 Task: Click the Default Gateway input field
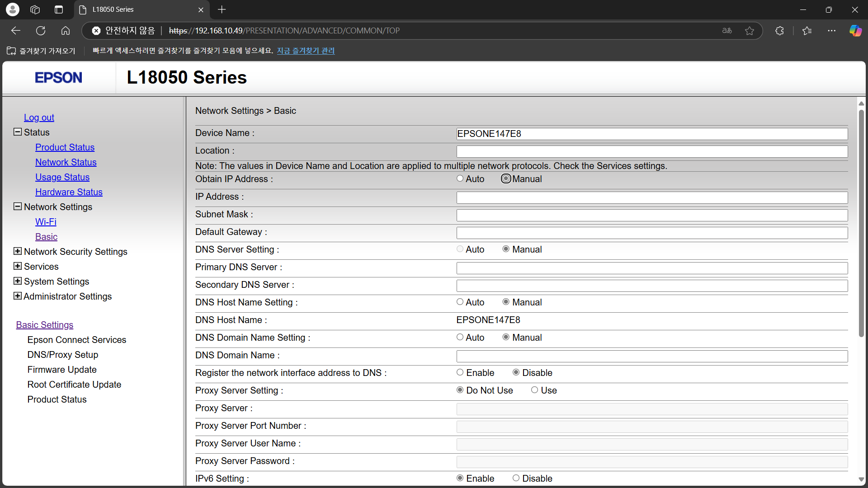(x=652, y=233)
